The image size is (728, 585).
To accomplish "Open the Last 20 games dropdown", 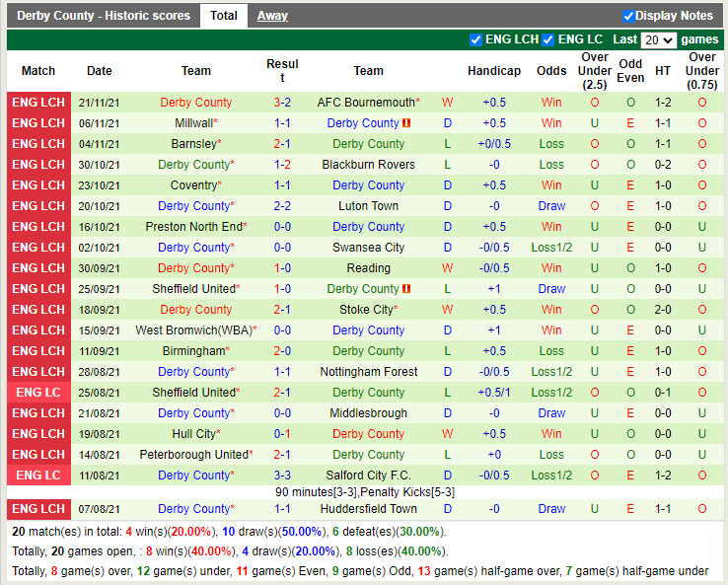I will point(658,39).
